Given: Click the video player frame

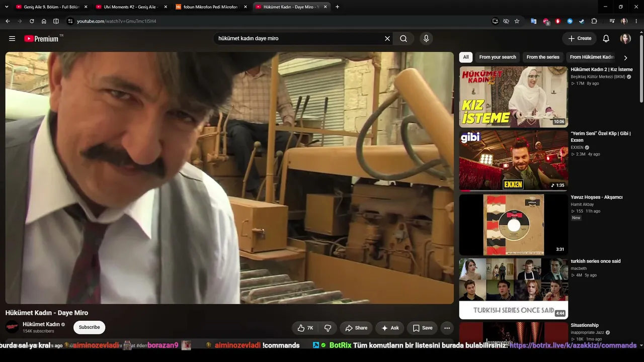Looking at the screenshot, I should [x=229, y=178].
